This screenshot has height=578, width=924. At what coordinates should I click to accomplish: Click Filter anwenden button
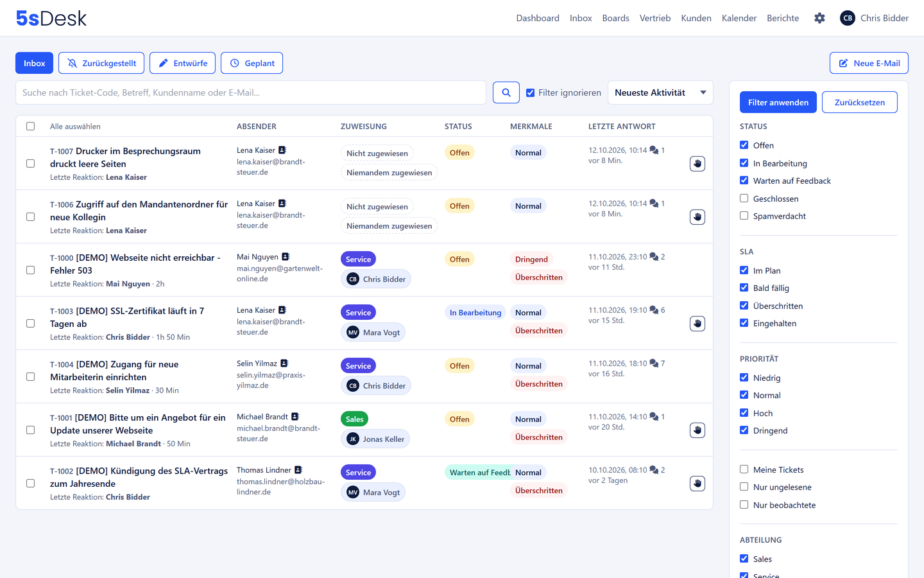coord(778,102)
